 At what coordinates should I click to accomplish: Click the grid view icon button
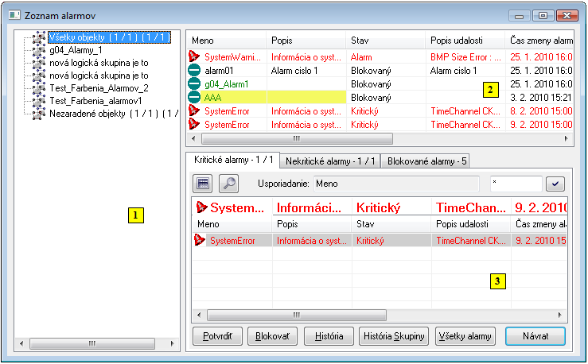tap(203, 184)
